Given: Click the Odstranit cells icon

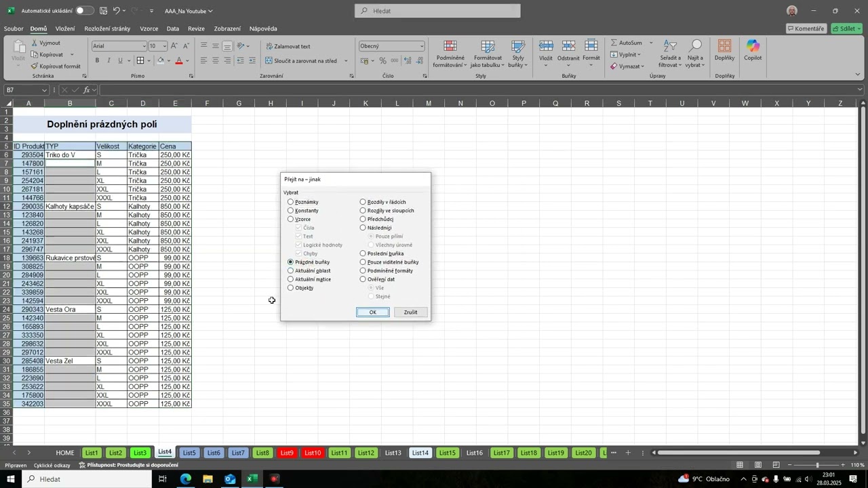Looking at the screenshot, I should (x=569, y=46).
